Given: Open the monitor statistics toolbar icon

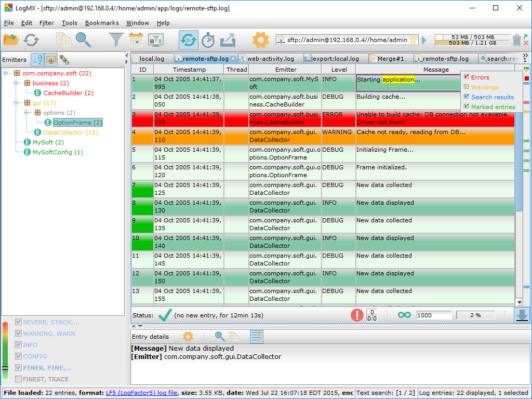Looking at the screenshot, I should point(156,40).
